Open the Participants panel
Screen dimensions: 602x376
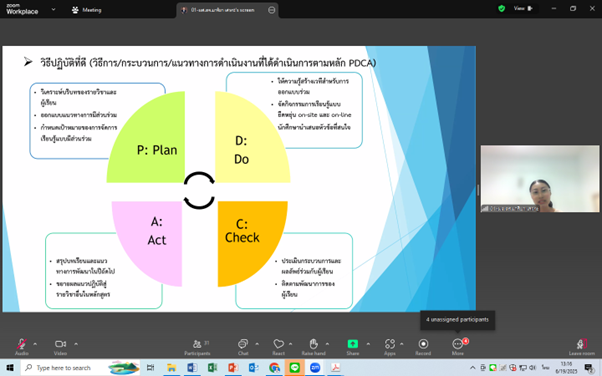[x=197, y=346]
